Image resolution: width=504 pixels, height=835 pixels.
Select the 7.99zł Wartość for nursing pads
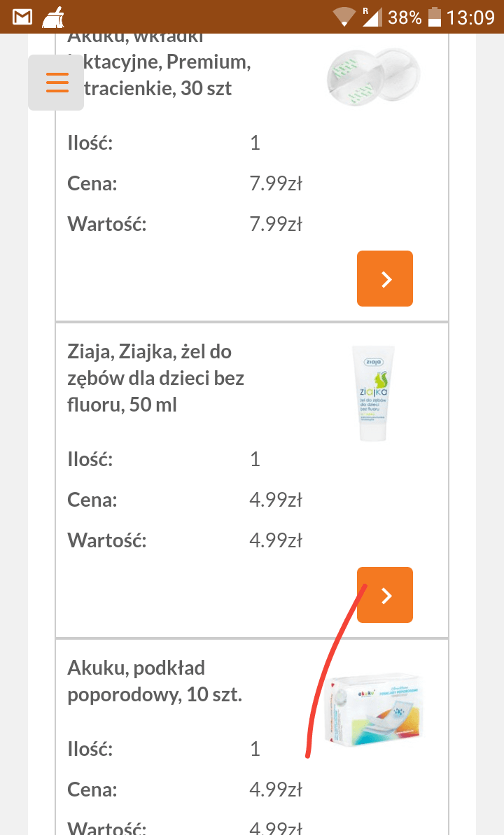(x=276, y=224)
